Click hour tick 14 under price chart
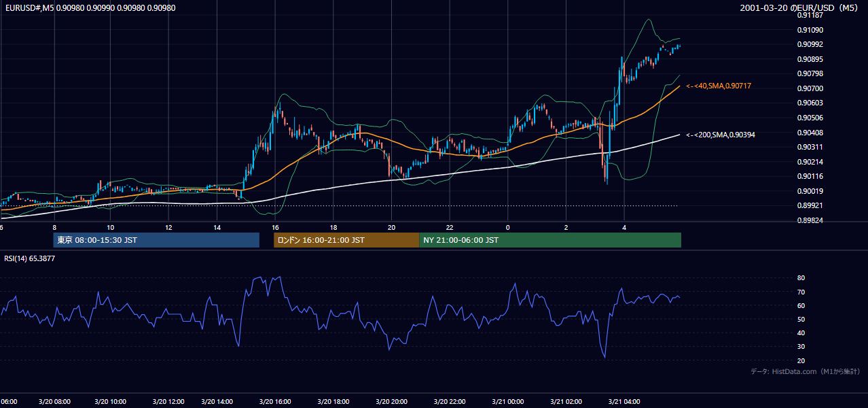Image resolution: width=868 pixels, height=408 pixels. point(217,227)
